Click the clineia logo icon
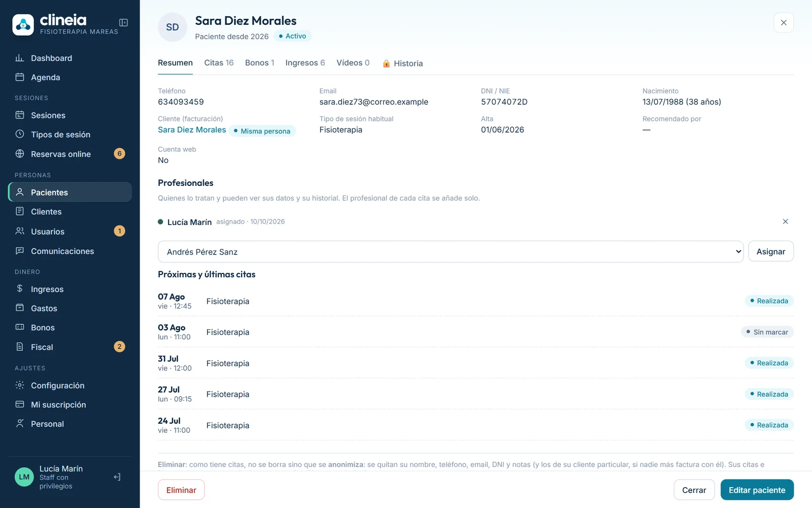Viewport: 812px width, 508px height. coord(23,24)
